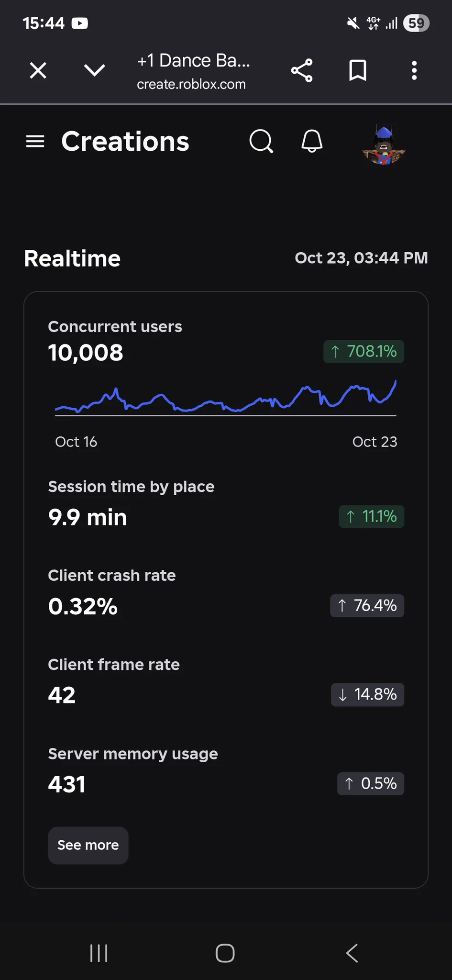
Task: Tap the See more button
Action: [x=88, y=845]
